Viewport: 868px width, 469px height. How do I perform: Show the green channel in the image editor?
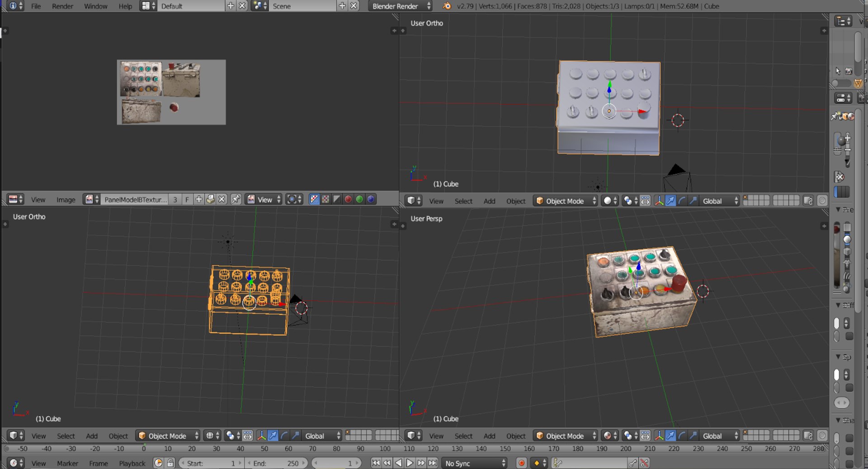(359, 199)
